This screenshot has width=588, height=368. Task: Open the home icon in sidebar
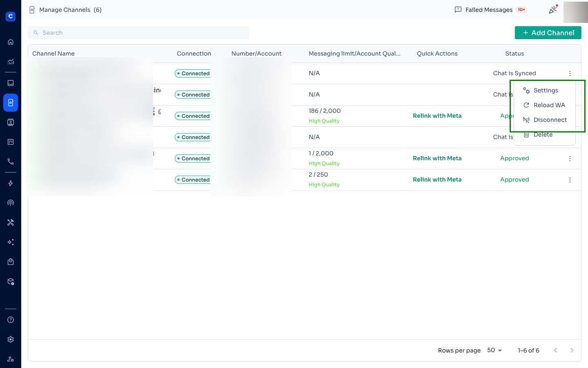11,42
